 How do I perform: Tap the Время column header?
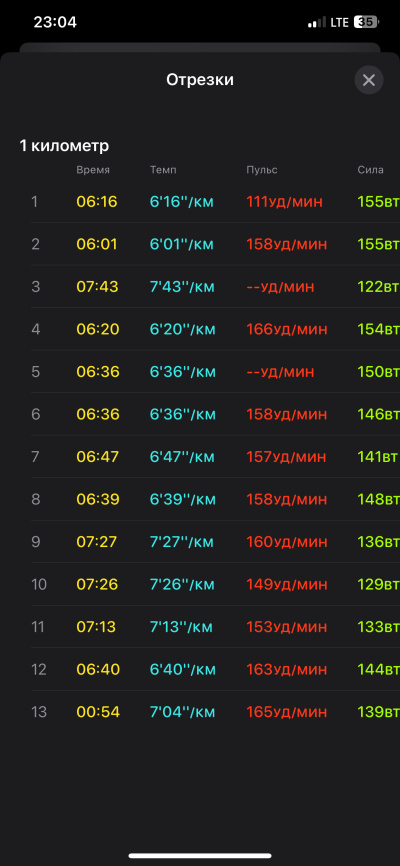click(93, 170)
